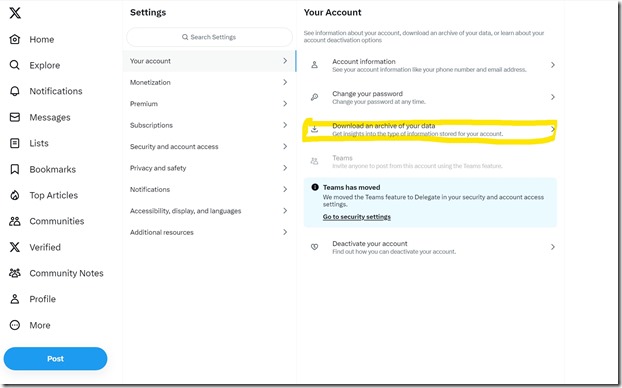
Task: Open chevron on Account information row
Action: pyautogui.click(x=553, y=65)
